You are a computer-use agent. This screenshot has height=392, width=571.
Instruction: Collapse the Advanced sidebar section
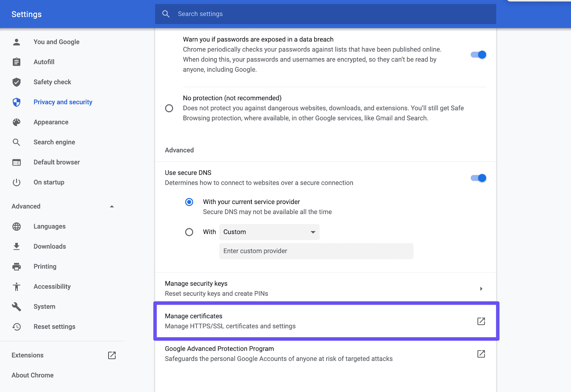[x=112, y=206]
